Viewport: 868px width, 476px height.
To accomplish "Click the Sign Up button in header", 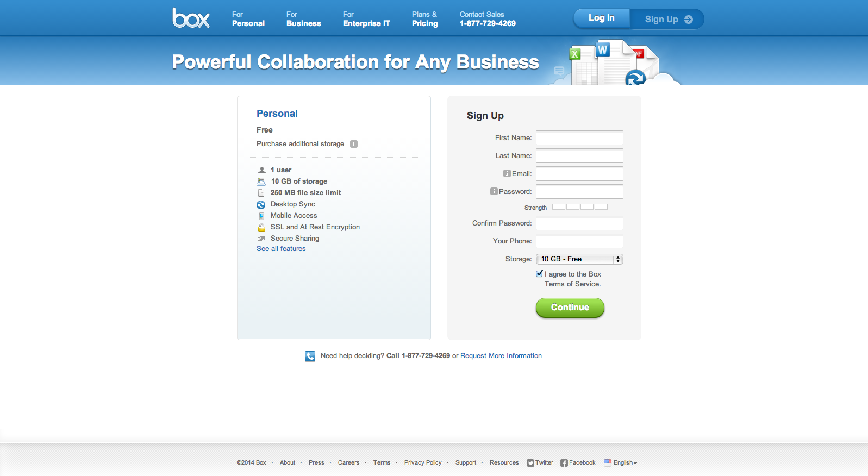I will [667, 19].
